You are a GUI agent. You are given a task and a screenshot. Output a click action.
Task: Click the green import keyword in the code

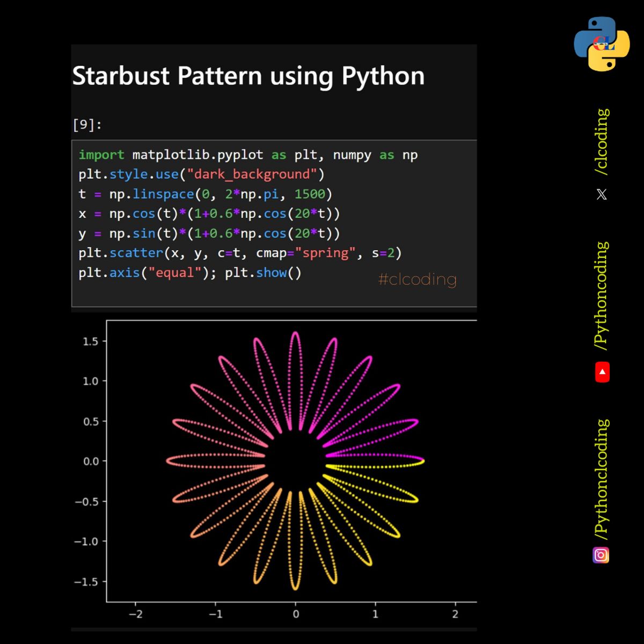coord(102,155)
